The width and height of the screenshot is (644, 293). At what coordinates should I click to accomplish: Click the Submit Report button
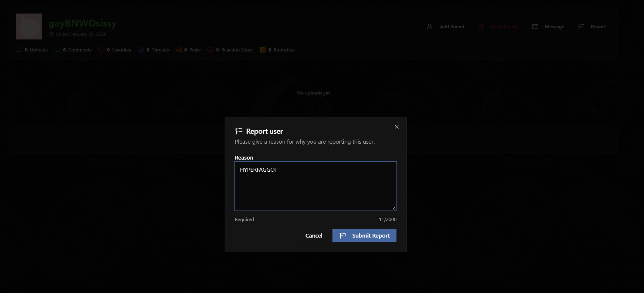[x=364, y=235]
